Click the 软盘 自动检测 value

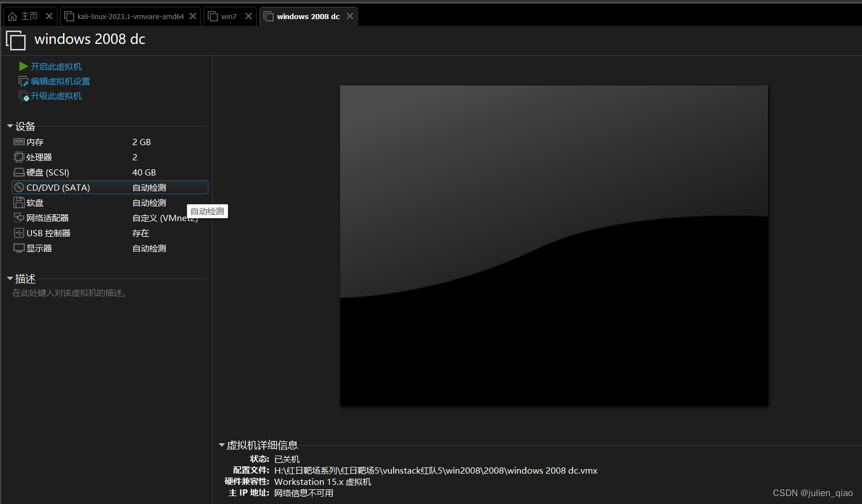(x=149, y=203)
